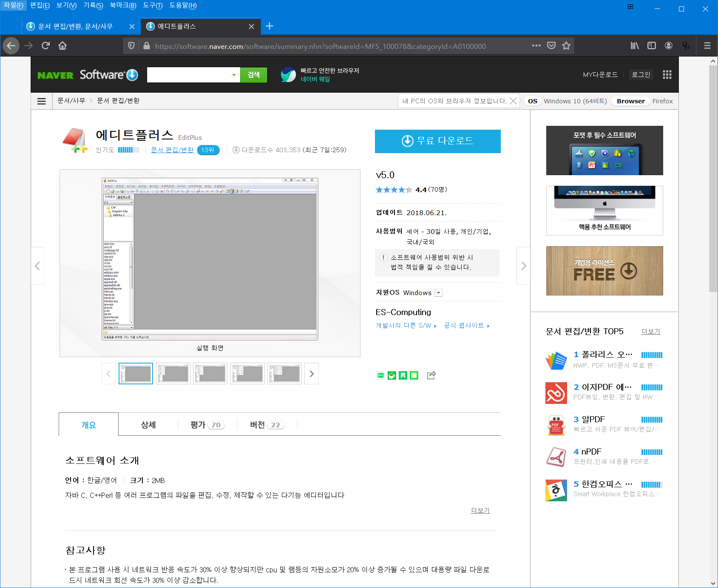Select the 평가 70 tab
Screen dimensions: 718x588
[x=207, y=425]
